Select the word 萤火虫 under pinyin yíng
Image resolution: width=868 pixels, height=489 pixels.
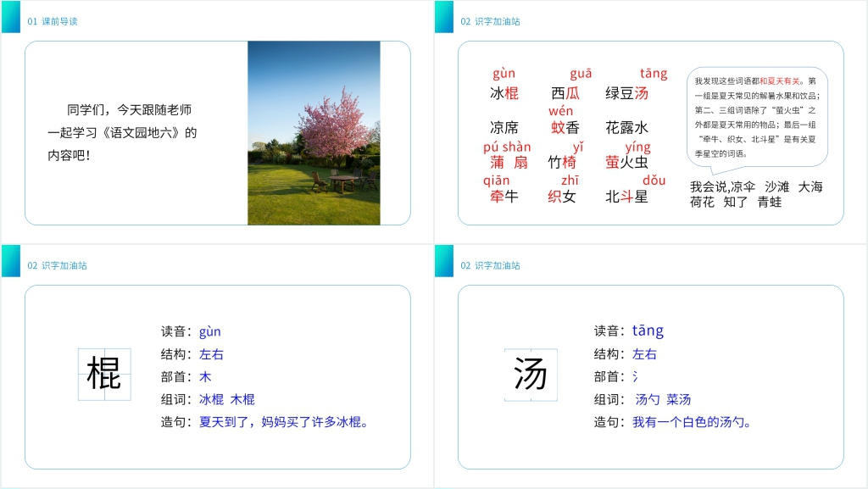[626, 162]
